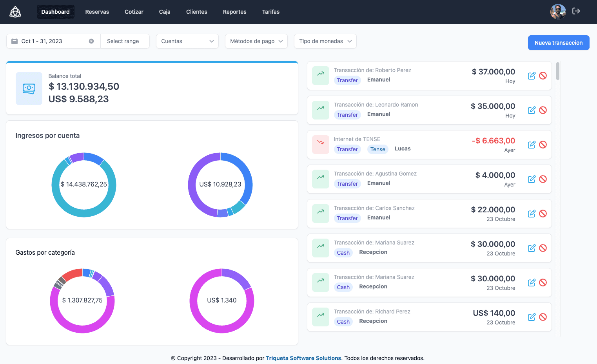The image size is (597, 364).
Task: Follow the Triqueta Software Solutions link
Action: click(303, 358)
